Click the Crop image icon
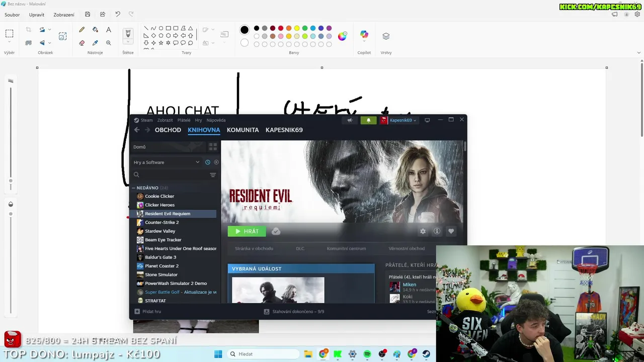 click(x=29, y=30)
